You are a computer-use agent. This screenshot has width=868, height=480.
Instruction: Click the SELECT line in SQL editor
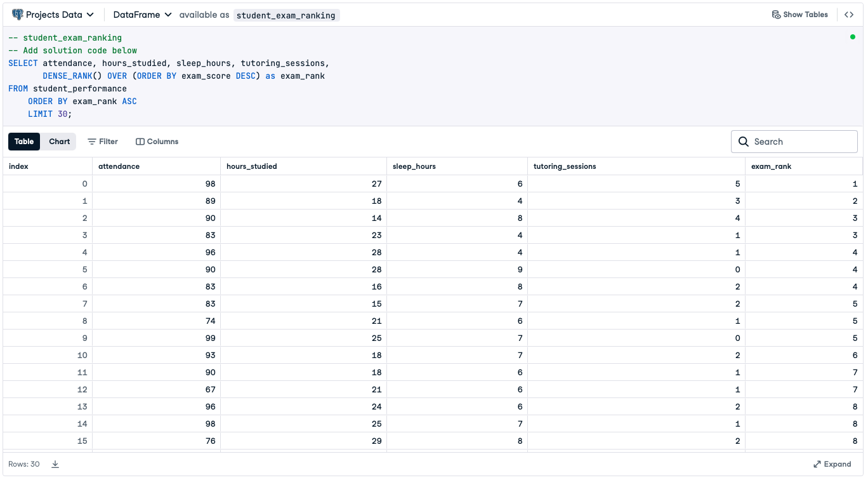169,63
